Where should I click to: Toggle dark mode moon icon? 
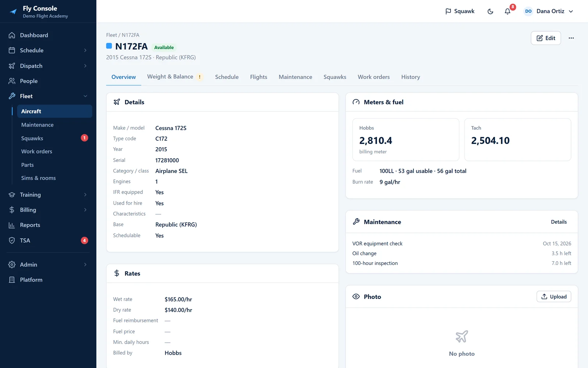point(490,11)
